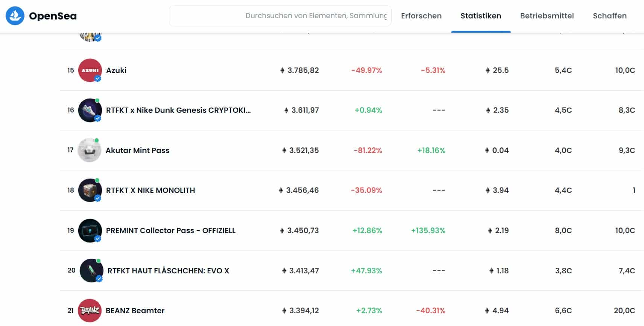Click the 8,3C items value

tap(627, 110)
